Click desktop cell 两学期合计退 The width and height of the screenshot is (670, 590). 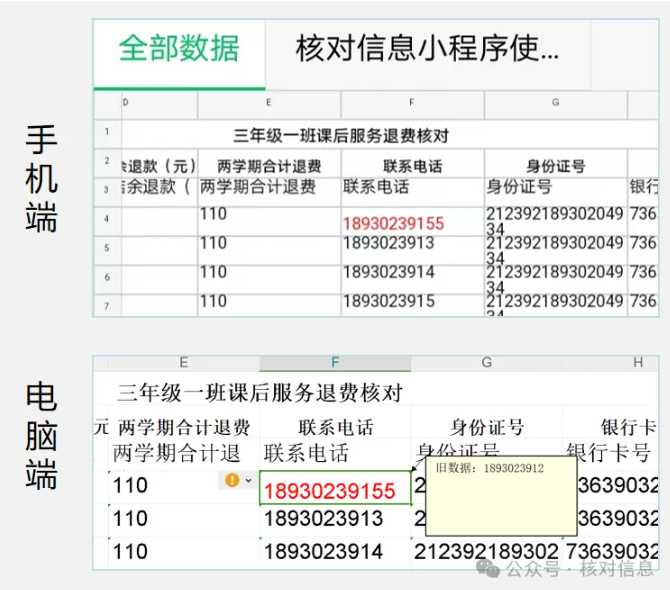[184, 454]
